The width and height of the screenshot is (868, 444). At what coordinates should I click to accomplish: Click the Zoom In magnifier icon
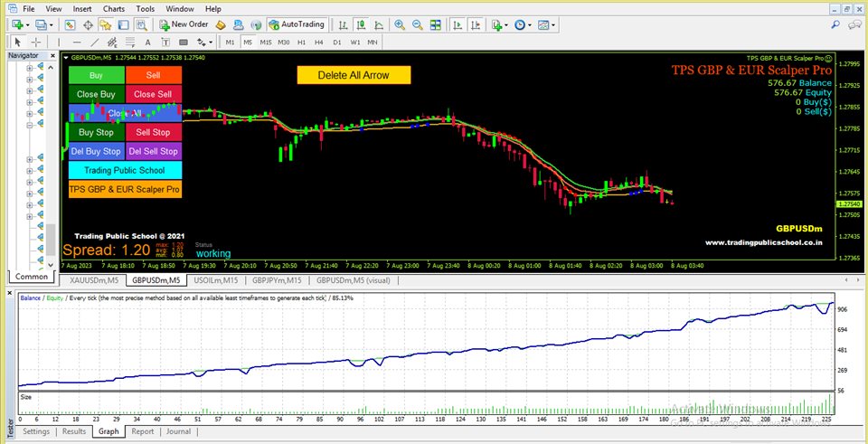pos(399,24)
